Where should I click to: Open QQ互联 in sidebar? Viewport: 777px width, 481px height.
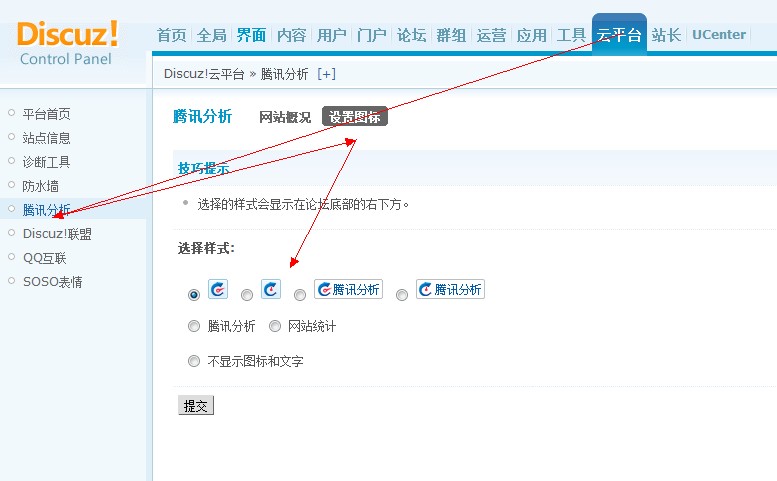[x=45, y=258]
